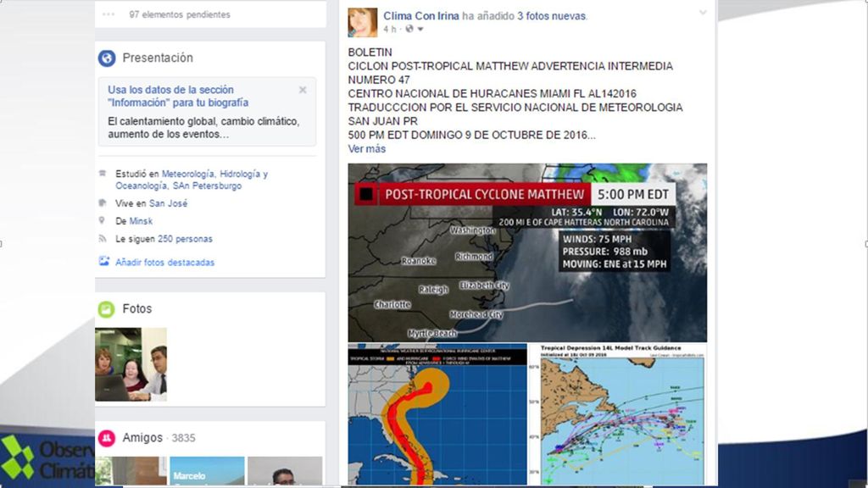The image size is (868, 488).
Task: Dismiss the biography suggestion card
Action: point(303,90)
